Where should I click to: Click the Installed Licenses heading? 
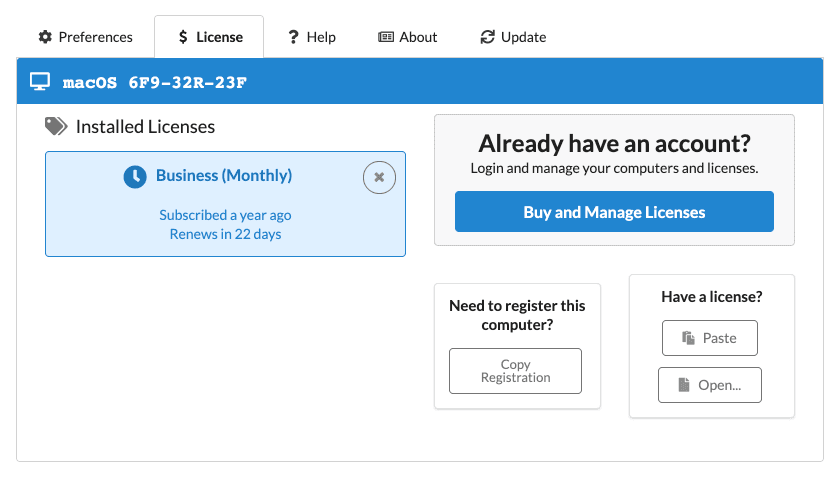click(x=145, y=127)
